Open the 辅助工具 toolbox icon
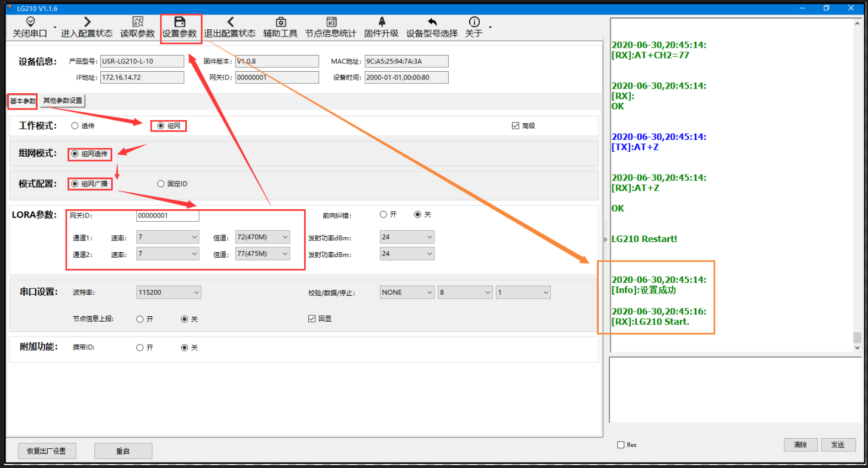868x468 pixels. pyautogui.click(x=280, y=22)
